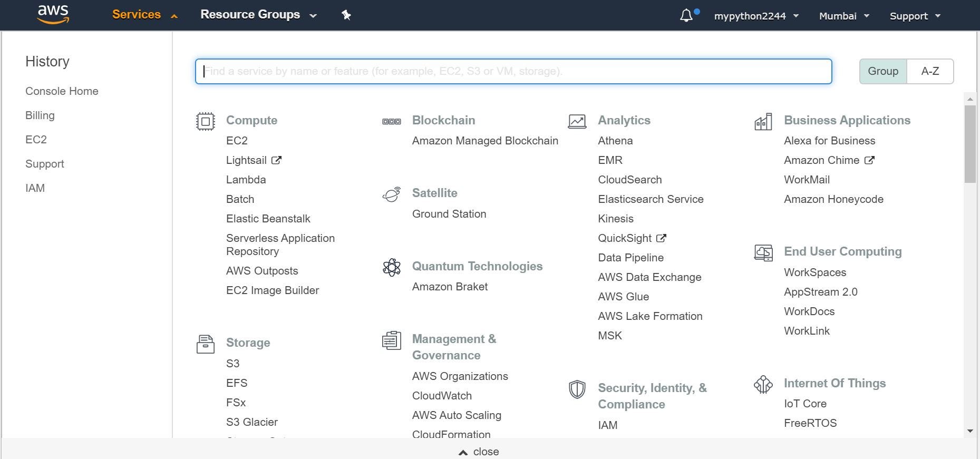Open EC2 from History list
The image size is (980, 459).
(x=36, y=140)
